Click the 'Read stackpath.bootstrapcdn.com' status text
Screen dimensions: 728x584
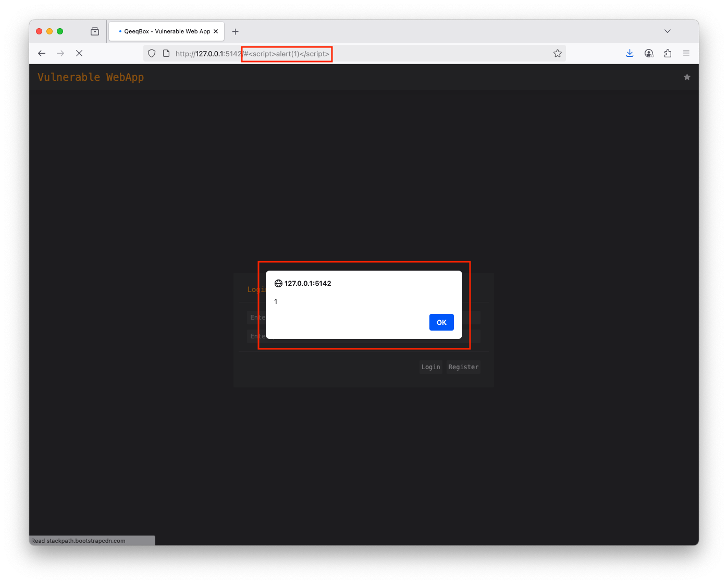pyautogui.click(x=78, y=541)
